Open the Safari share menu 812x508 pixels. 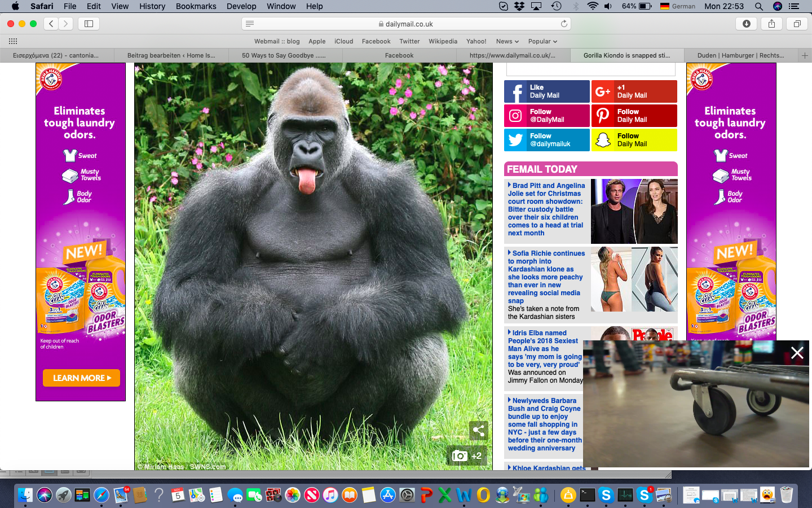click(x=771, y=24)
